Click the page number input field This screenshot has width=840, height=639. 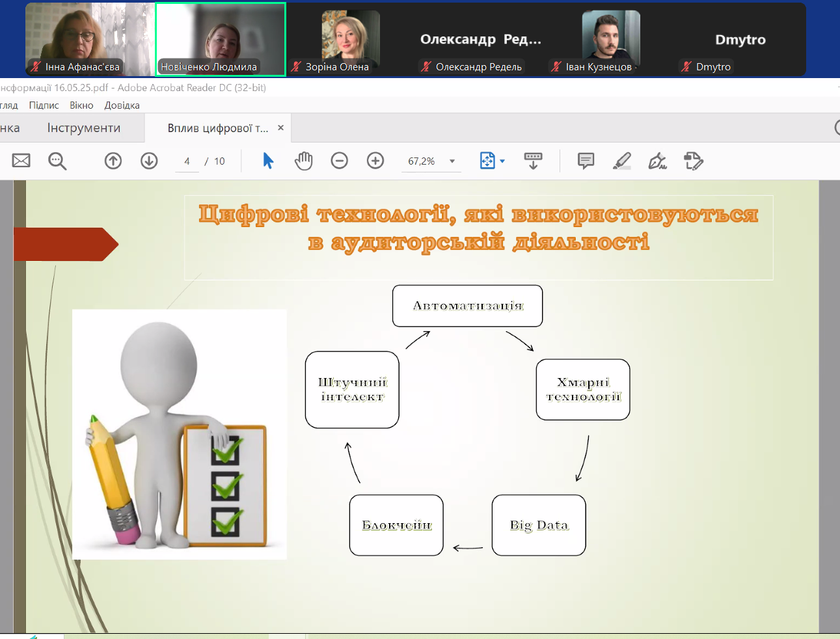click(187, 161)
